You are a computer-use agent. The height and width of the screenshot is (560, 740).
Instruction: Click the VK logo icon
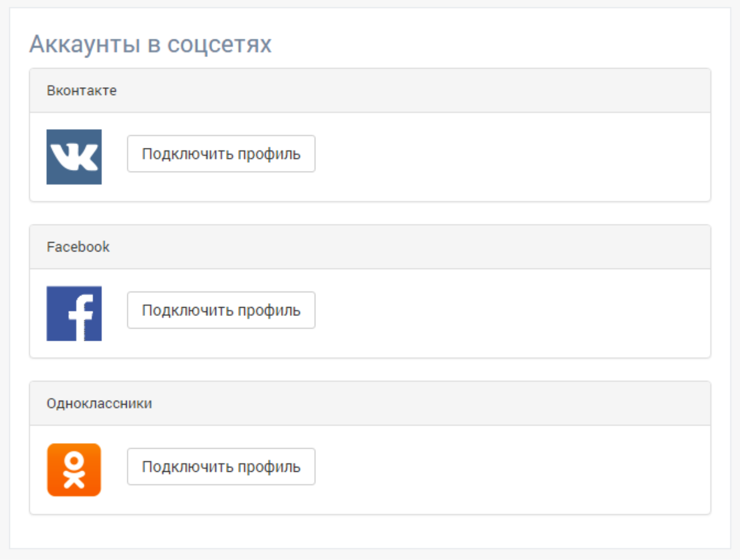(x=74, y=157)
